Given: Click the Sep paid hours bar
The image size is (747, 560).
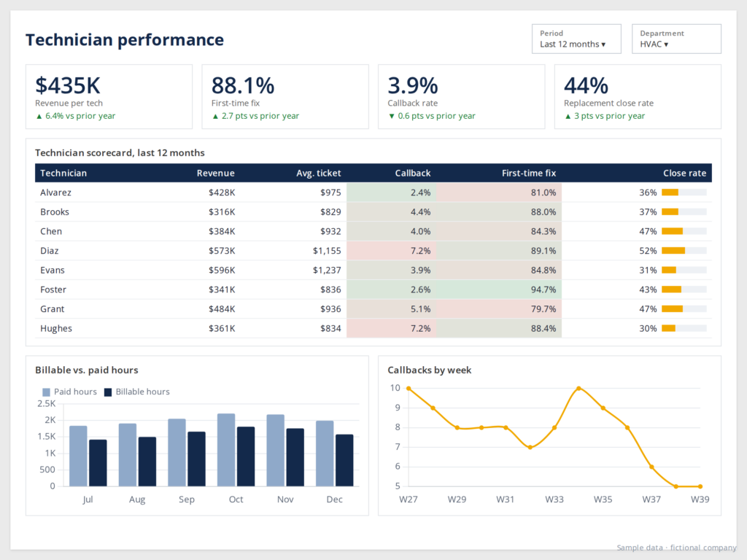Looking at the screenshot, I should (x=177, y=452).
